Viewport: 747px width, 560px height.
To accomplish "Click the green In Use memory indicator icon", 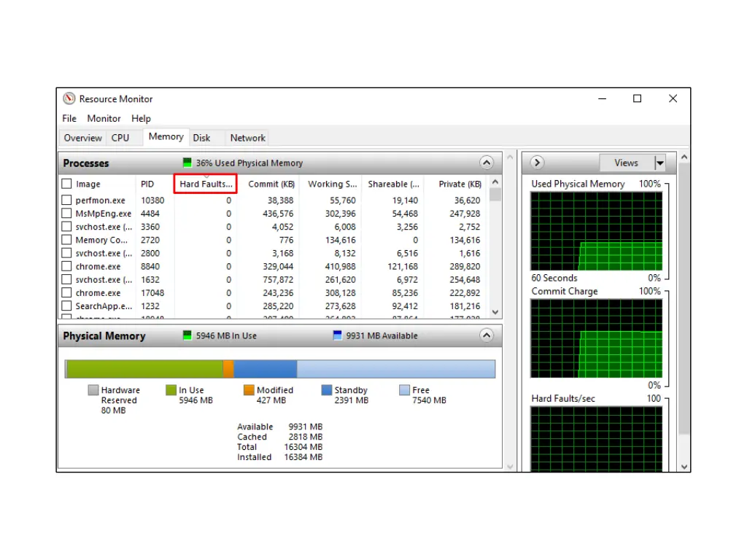I will pyautogui.click(x=187, y=335).
